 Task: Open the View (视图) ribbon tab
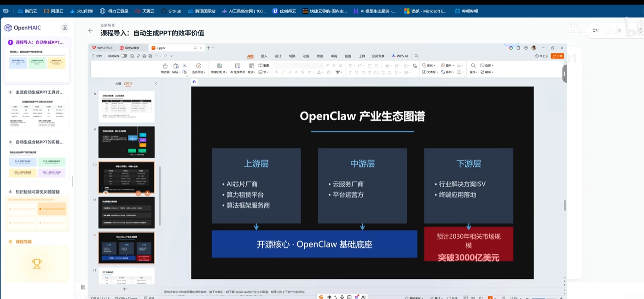348,56
